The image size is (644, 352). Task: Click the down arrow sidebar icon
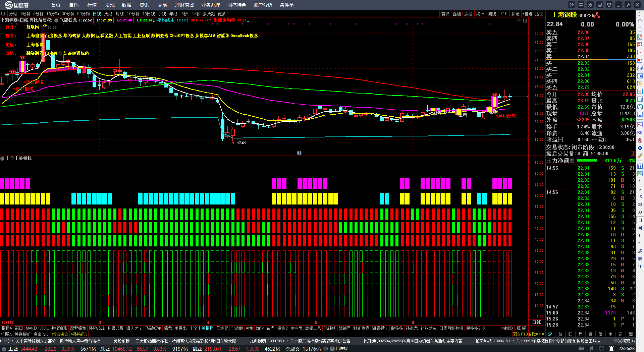point(640,30)
